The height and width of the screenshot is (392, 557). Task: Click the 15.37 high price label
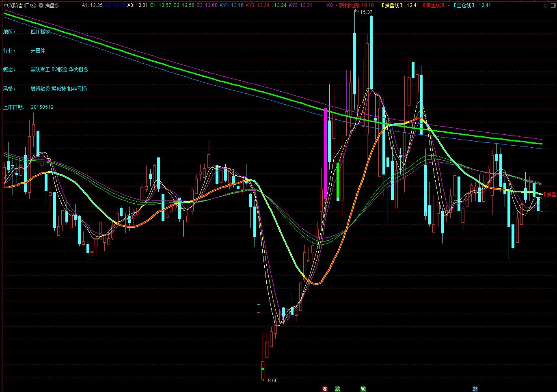[366, 12]
